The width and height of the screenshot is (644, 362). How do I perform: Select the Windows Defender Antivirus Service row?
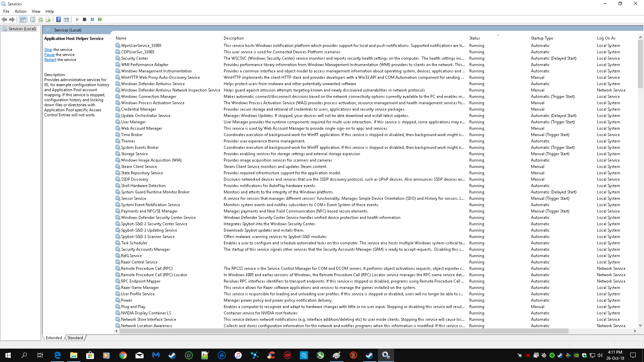coord(153,84)
